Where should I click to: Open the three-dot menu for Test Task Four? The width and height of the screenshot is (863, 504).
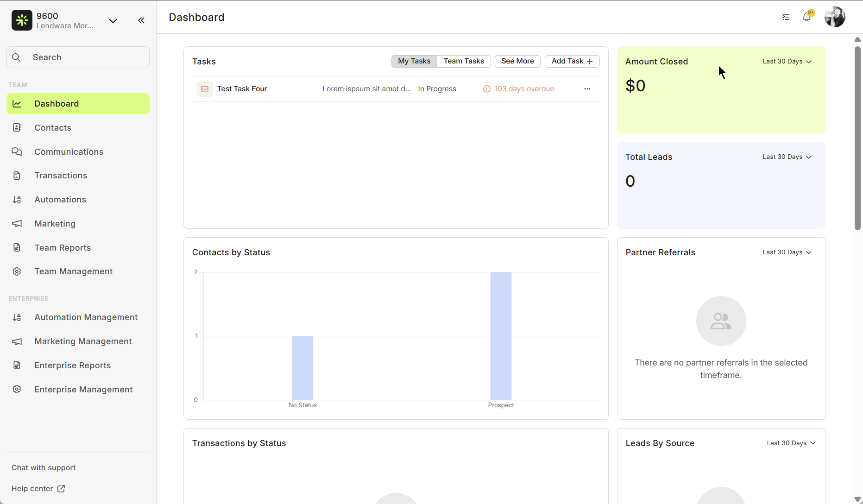[x=587, y=89]
